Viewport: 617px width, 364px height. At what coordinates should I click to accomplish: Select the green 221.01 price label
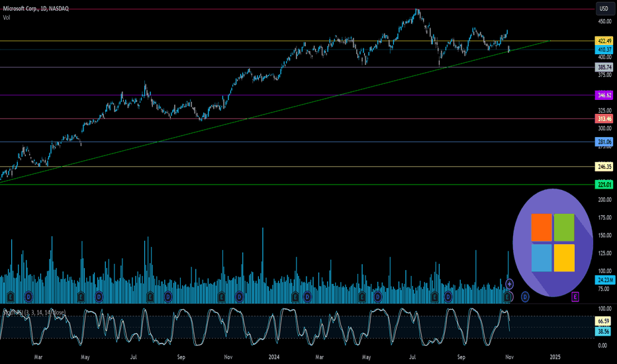pyautogui.click(x=604, y=185)
